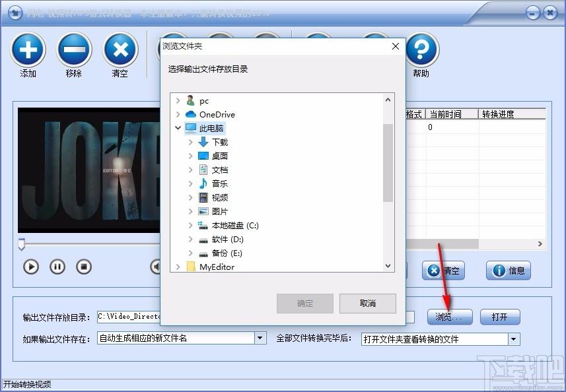Click the greyed 确定 button

305,304
